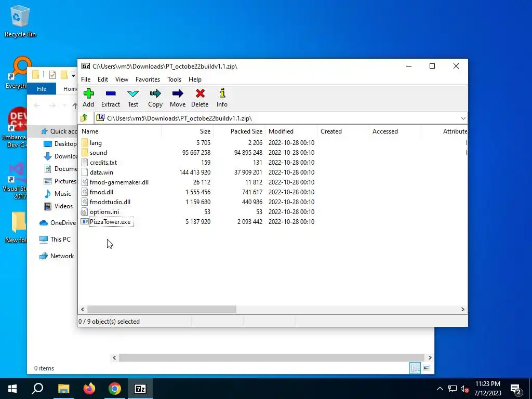Open the Tools menu

point(174,79)
